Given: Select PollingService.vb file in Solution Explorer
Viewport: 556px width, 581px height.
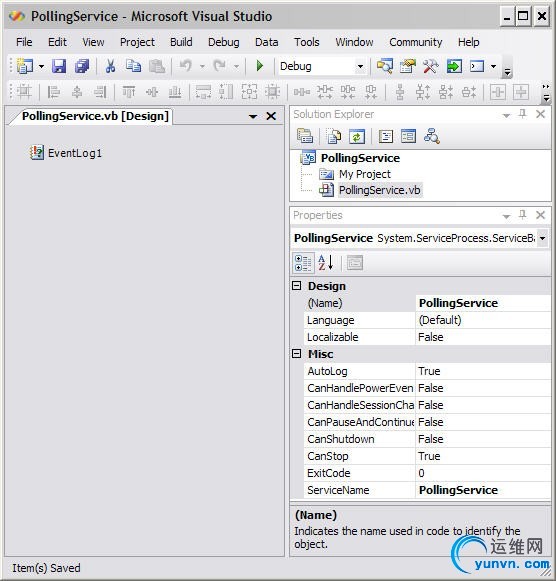Looking at the screenshot, I should tap(380, 190).
